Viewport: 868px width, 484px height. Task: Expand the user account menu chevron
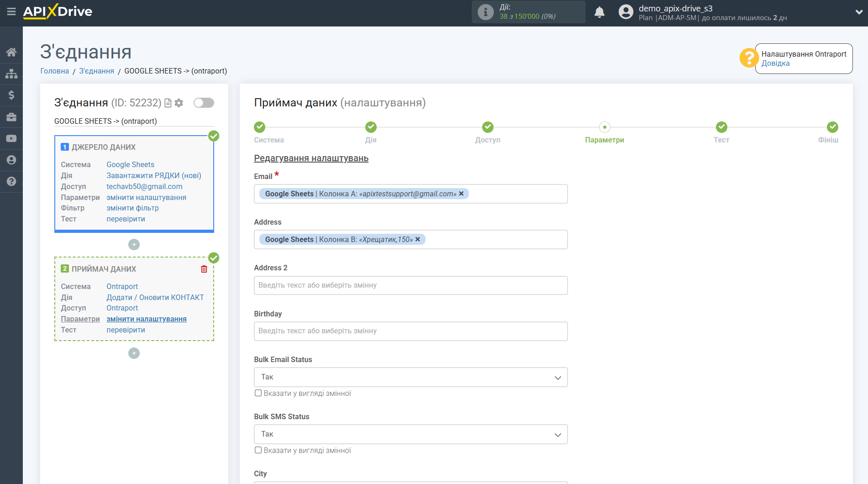[858, 12]
